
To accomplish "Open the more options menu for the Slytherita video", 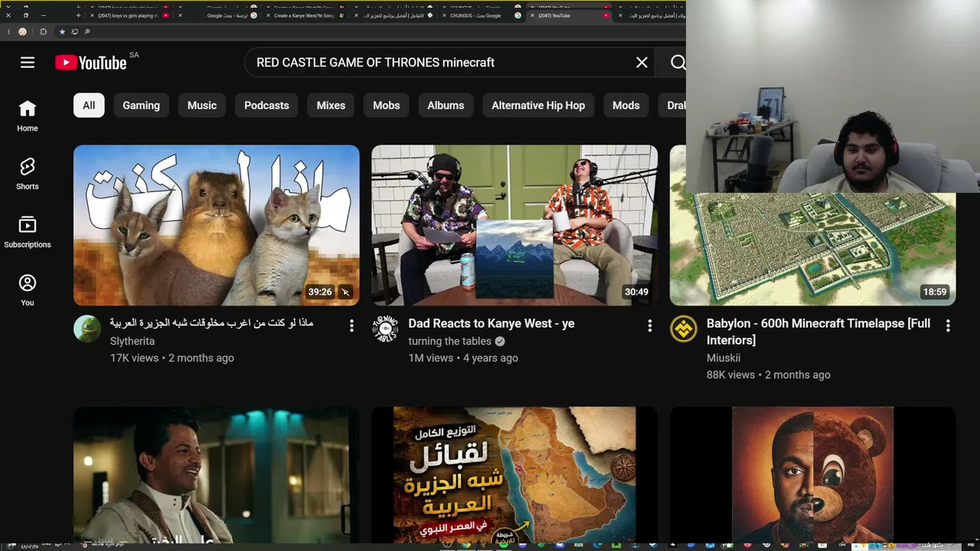I will point(351,326).
